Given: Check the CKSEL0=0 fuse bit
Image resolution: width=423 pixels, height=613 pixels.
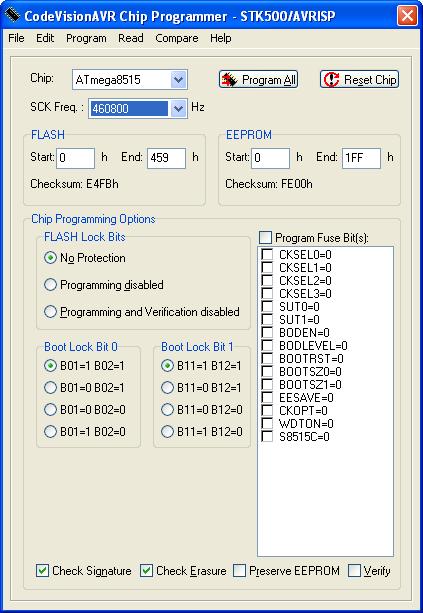Looking at the screenshot, I should click(267, 255).
